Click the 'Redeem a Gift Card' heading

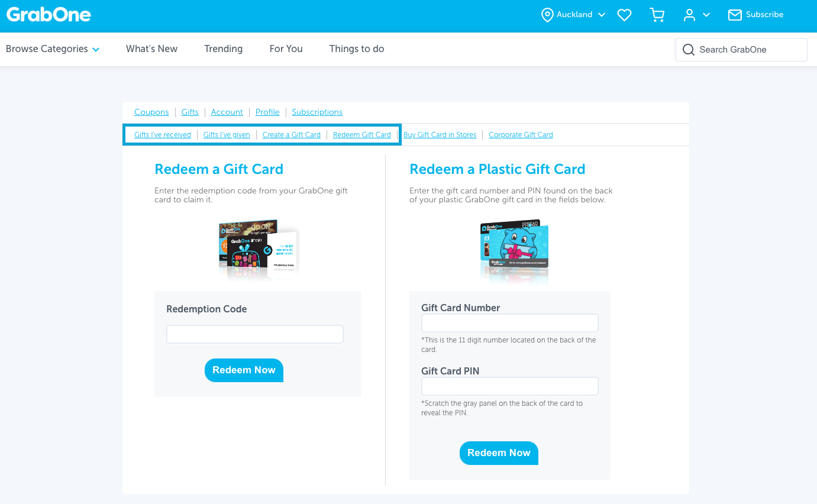tap(219, 169)
